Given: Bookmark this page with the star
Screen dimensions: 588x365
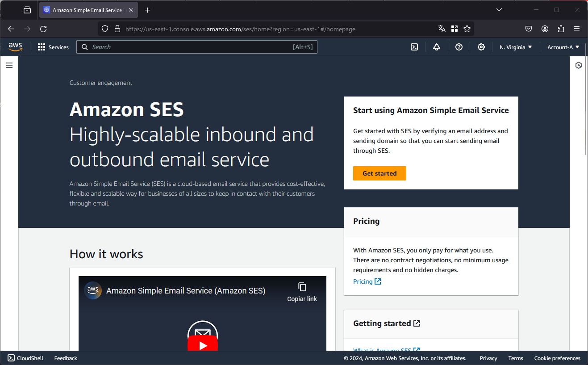Looking at the screenshot, I should [467, 29].
